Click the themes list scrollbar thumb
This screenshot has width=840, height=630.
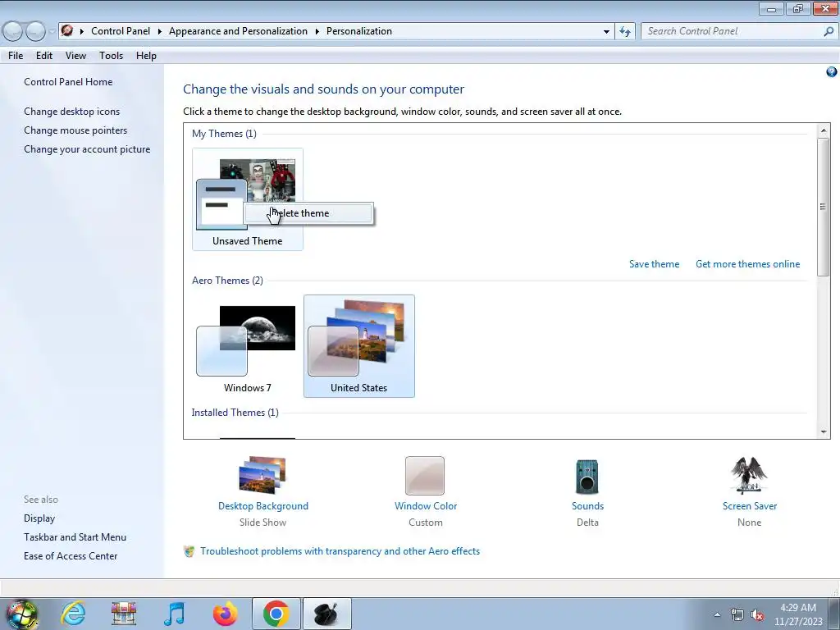823,207
